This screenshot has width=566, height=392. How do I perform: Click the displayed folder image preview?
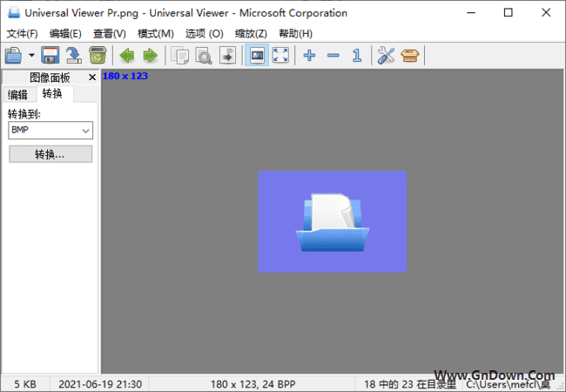click(x=333, y=221)
